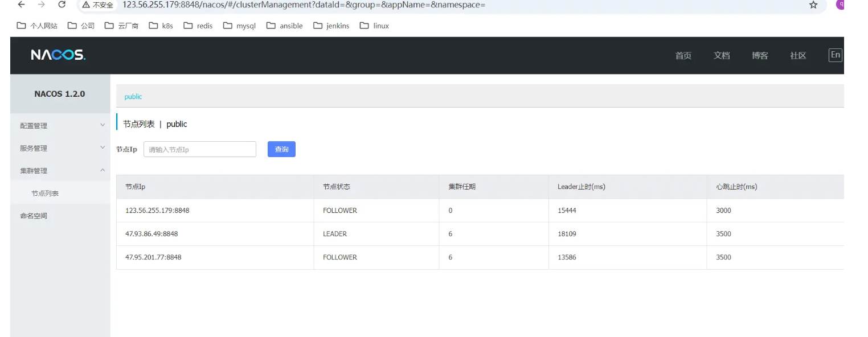Open the 个人网站 bookmark folder
This screenshot has height=337, width=868.
[37, 26]
